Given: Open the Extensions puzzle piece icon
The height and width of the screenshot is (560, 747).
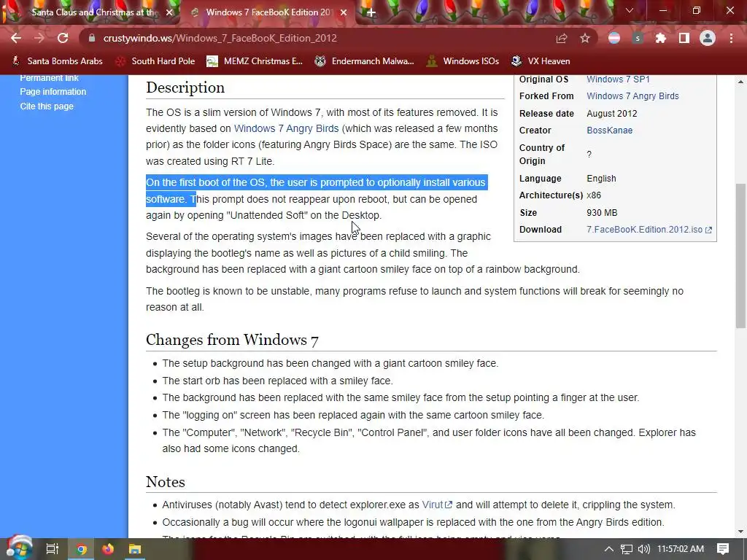Looking at the screenshot, I should point(661,38).
